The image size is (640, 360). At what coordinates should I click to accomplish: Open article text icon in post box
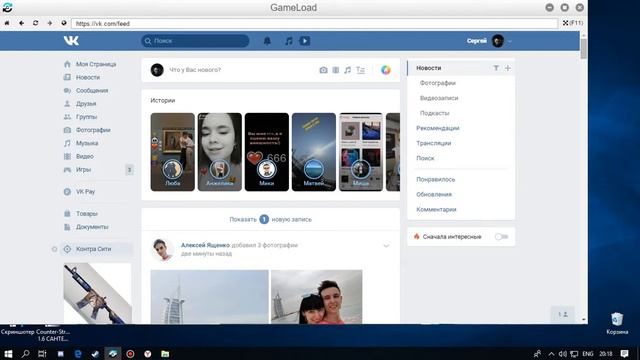(360, 70)
